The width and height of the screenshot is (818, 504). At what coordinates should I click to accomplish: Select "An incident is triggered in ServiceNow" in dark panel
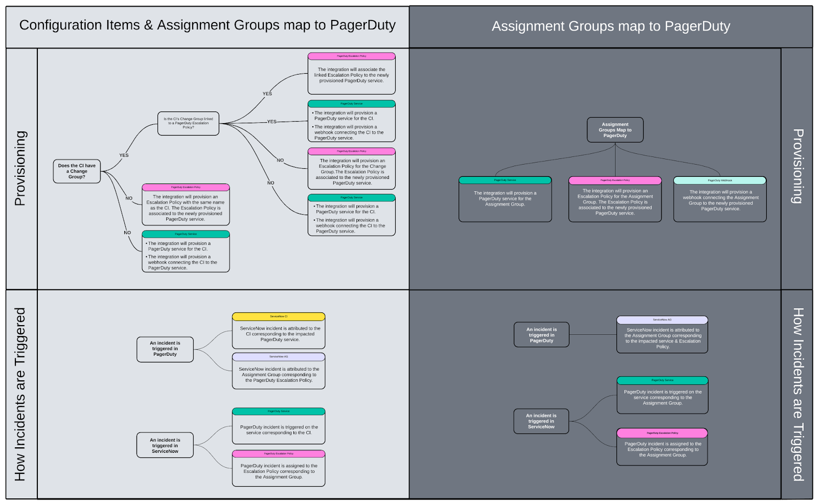click(541, 421)
